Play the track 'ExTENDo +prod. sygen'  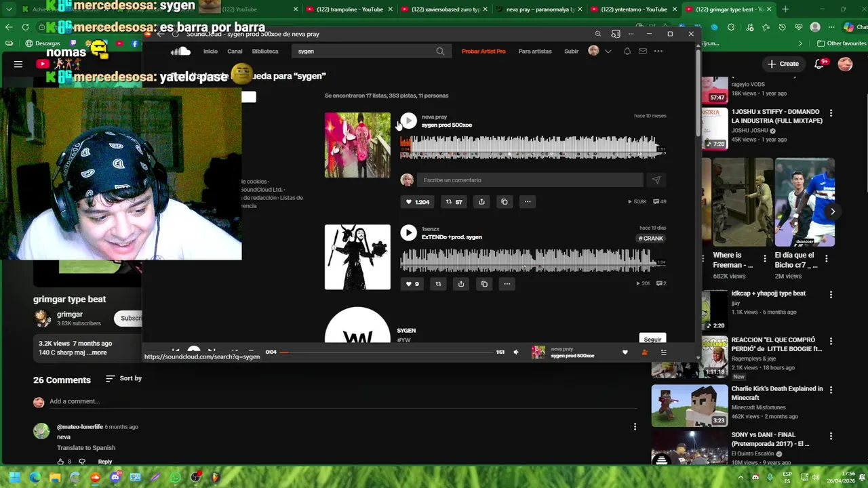pyautogui.click(x=408, y=233)
